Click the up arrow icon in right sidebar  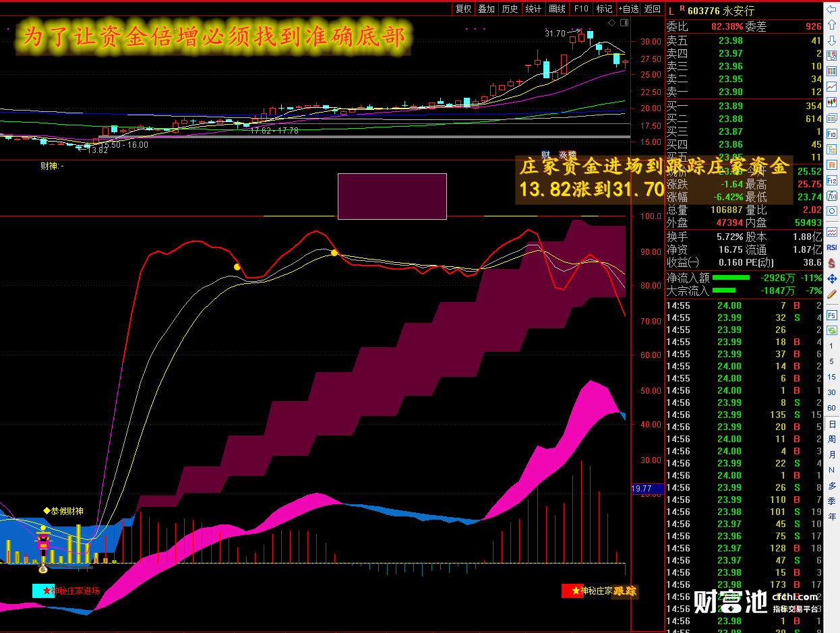pos(832,26)
